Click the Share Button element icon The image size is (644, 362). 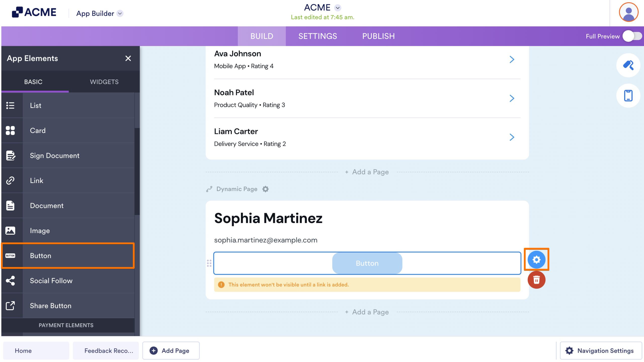[x=10, y=306]
